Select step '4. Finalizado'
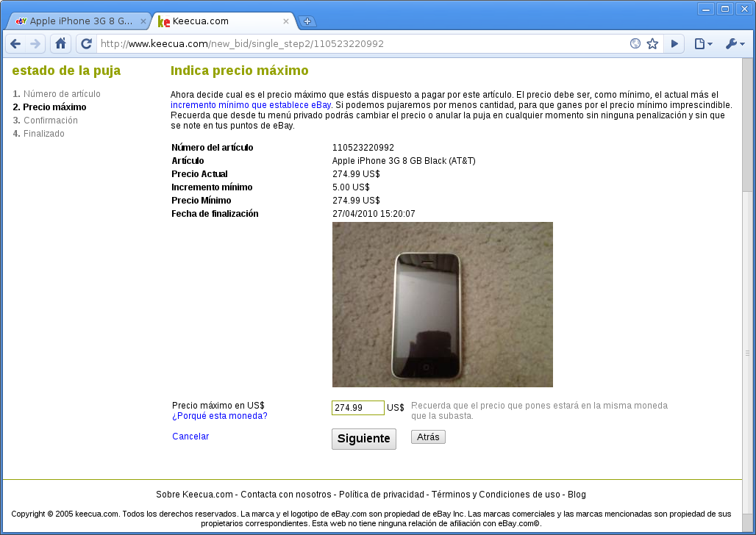Screen dimensions: 756x535 click(x=38, y=134)
